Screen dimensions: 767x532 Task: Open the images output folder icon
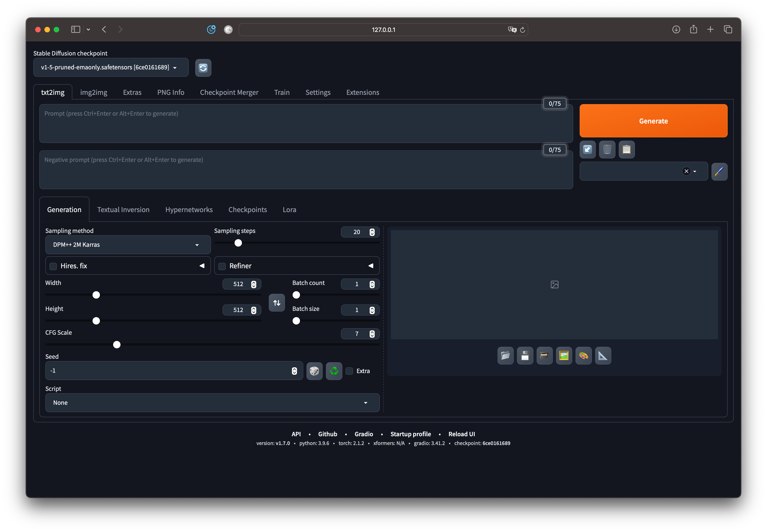pos(505,355)
